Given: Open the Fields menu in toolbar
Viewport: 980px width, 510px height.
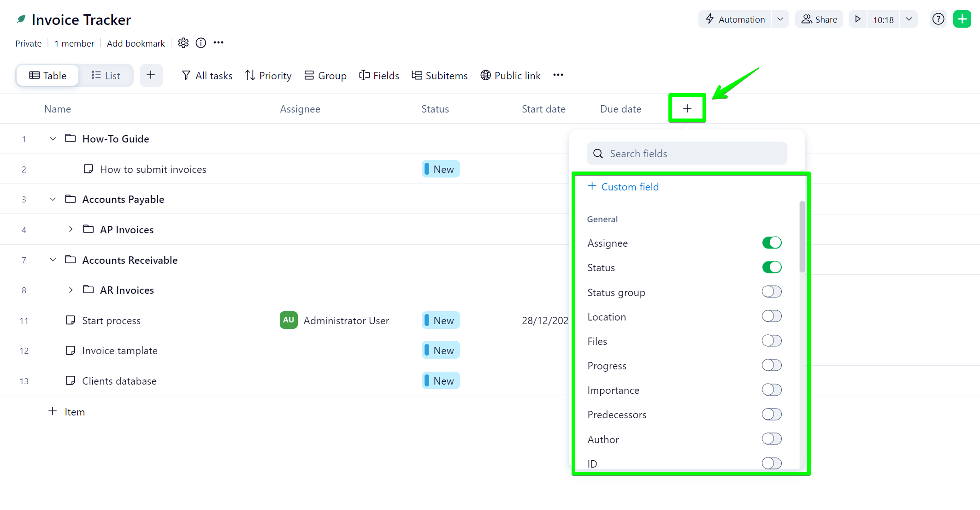Looking at the screenshot, I should tap(379, 76).
